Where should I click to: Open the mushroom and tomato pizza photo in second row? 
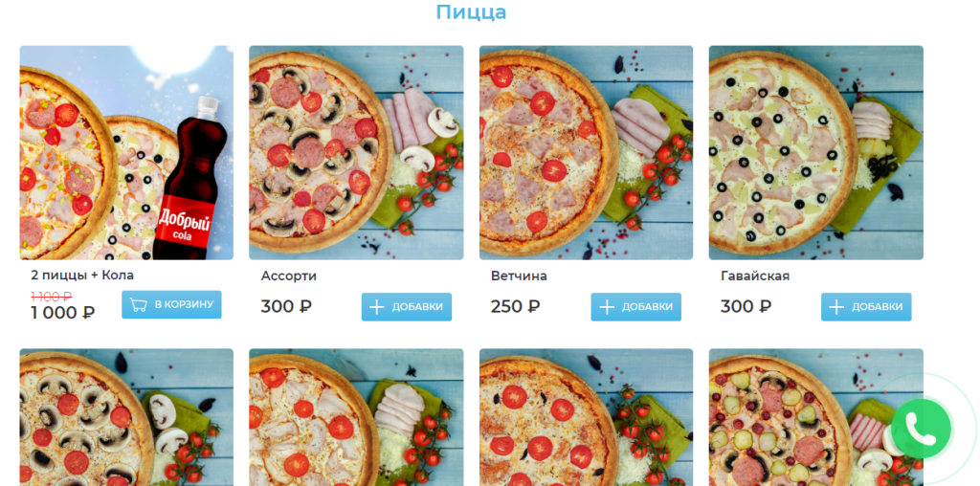[126, 417]
